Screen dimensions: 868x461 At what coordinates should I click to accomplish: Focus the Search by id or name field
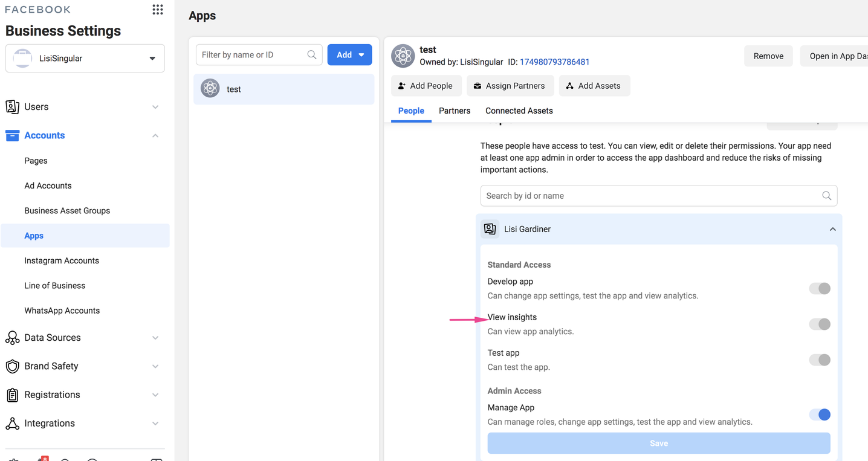click(659, 196)
